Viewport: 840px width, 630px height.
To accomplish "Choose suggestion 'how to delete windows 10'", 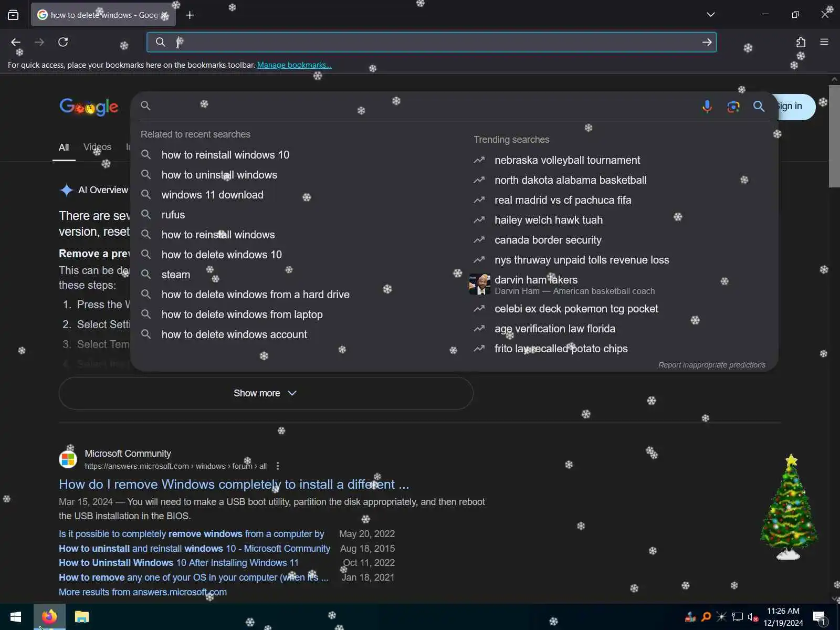I will tap(222, 255).
